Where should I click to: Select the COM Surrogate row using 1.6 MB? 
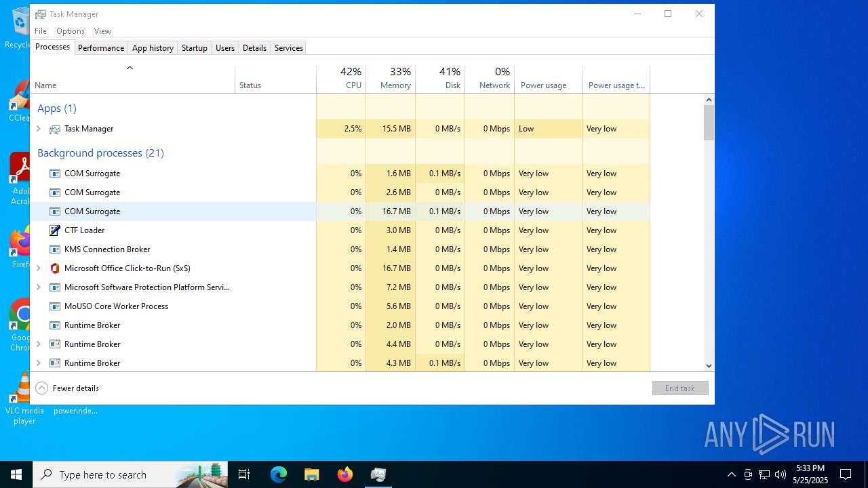tap(340, 174)
